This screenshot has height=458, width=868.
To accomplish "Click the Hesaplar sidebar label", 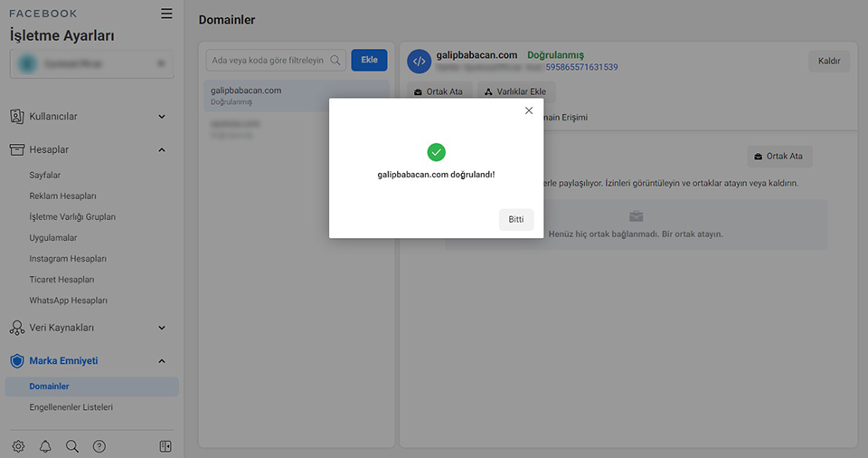I will coord(49,149).
